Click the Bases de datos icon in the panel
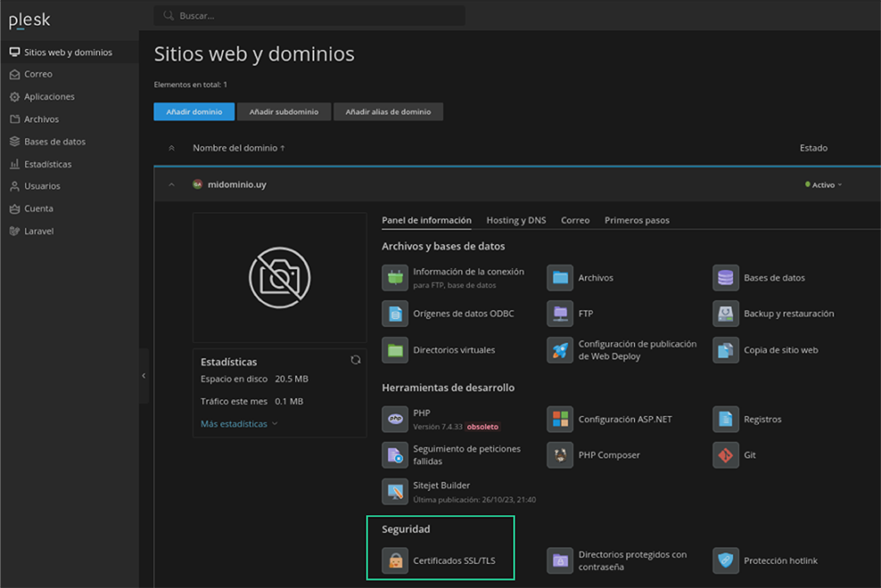The height and width of the screenshot is (588, 881). tap(726, 278)
